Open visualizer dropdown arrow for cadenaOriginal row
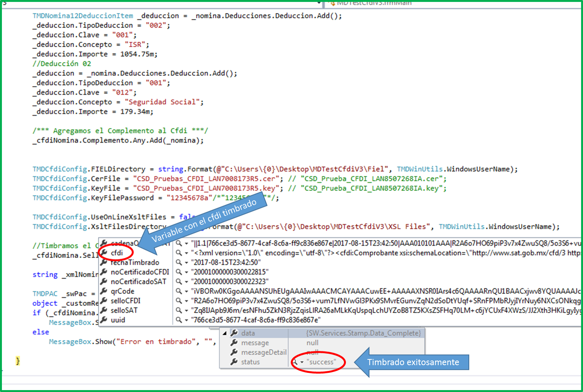The height and width of the screenshot is (392, 583). (x=187, y=244)
